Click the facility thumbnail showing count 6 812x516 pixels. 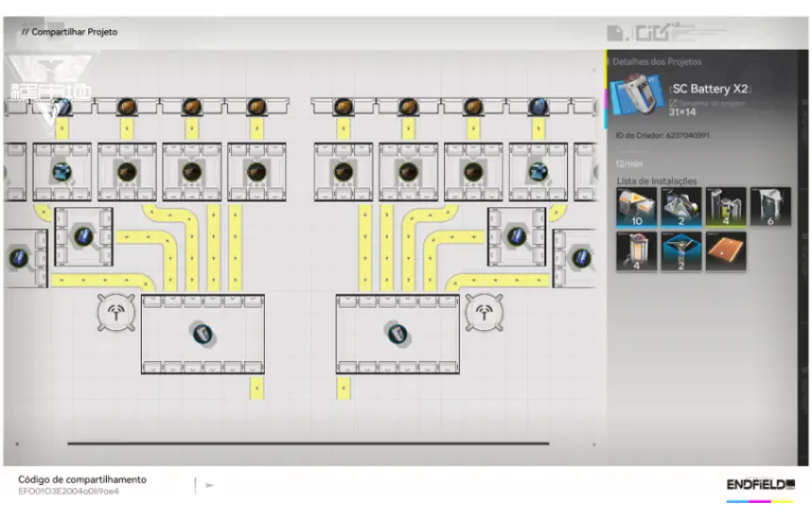point(770,207)
